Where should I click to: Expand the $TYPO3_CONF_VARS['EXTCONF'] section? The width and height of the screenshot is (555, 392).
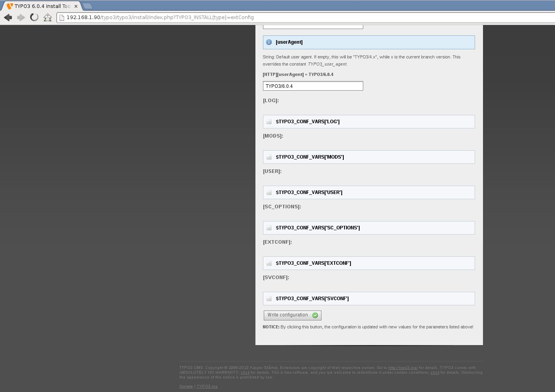click(x=313, y=263)
